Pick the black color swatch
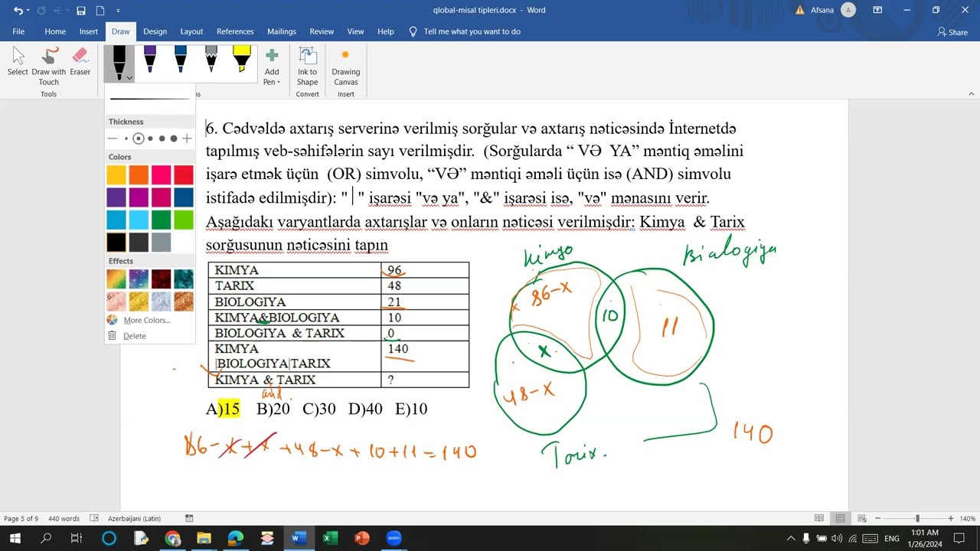This screenshot has width=980, height=551. click(x=116, y=243)
